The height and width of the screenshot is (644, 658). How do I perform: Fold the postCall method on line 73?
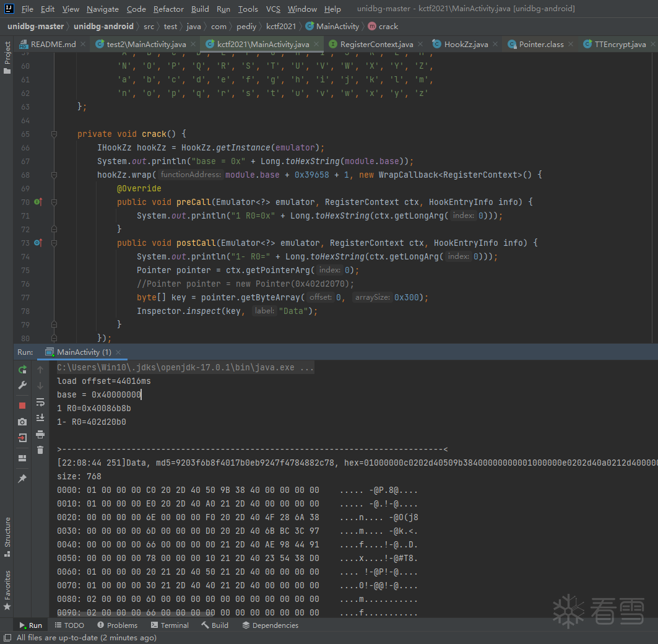click(54, 243)
